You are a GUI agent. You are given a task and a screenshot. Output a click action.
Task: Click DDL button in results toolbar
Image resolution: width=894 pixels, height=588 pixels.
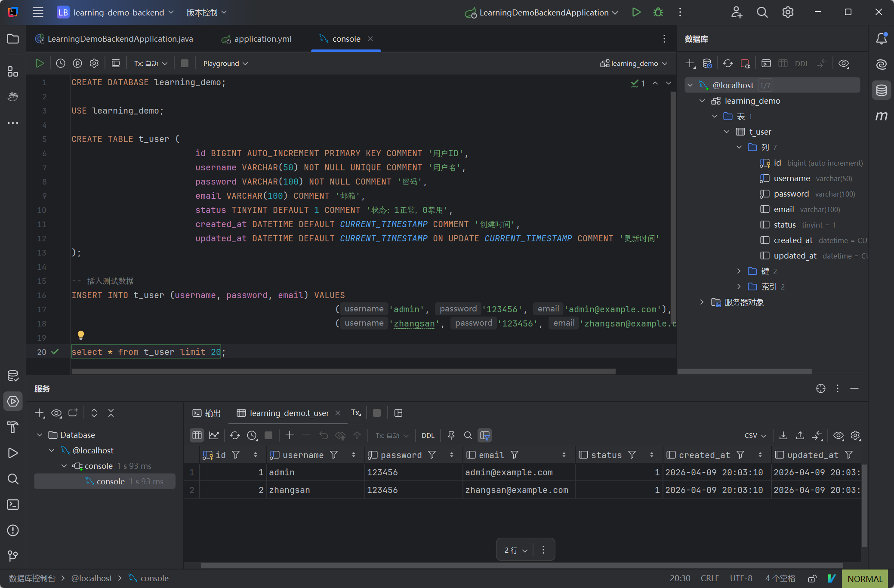coord(428,435)
